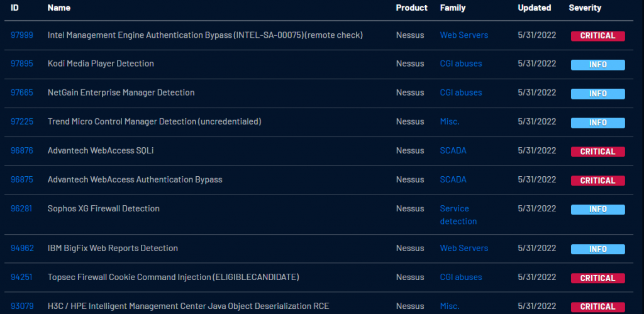Image resolution: width=644 pixels, height=314 pixels.
Task: Open plugin ID 97999 link
Action: (21, 35)
